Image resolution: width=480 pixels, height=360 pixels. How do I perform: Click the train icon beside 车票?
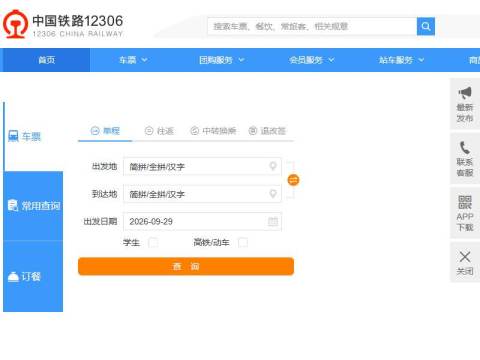[13, 136]
